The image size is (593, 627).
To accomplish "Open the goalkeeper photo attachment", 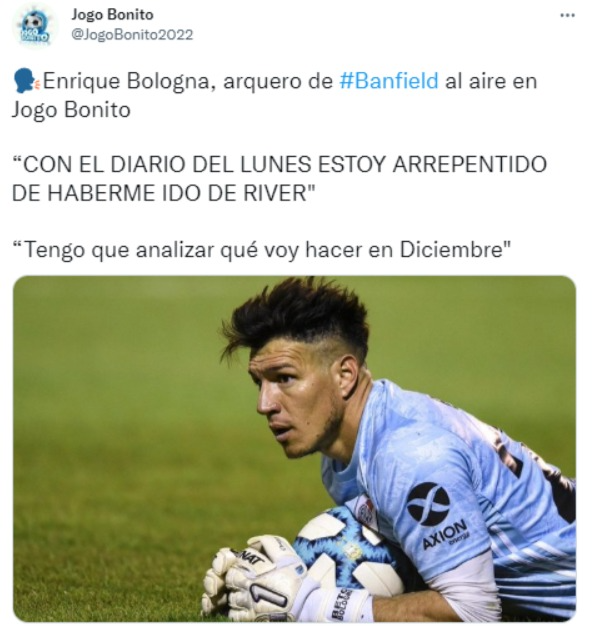I will pos(294,449).
